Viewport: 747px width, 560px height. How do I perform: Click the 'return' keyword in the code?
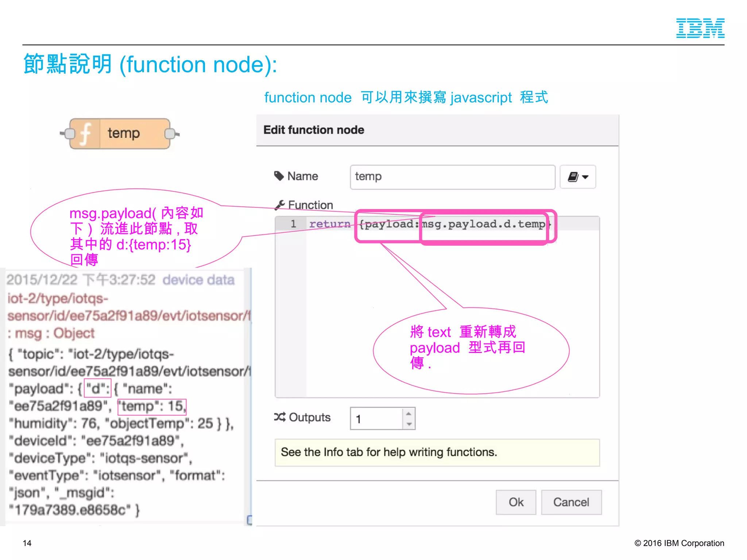click(330, 223)
